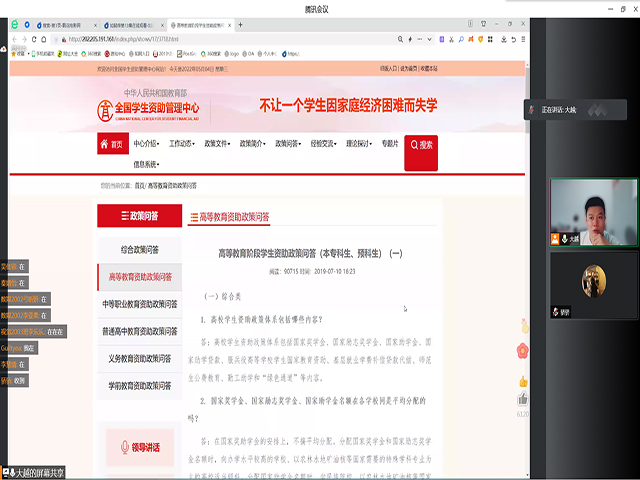Open a new browser tab
The height and width of the screenshot is (480, 640).
point(240,25)
